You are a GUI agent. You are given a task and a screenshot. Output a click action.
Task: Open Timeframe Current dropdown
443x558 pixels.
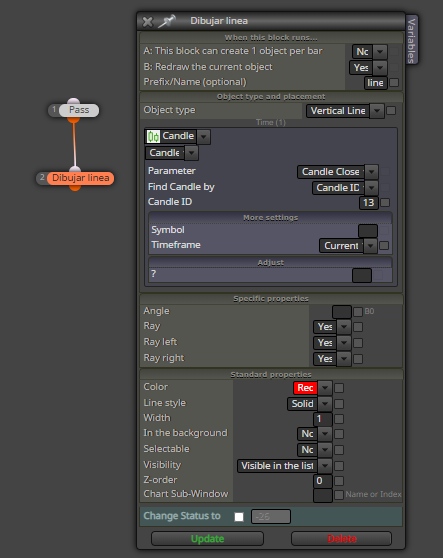(348, 246)
